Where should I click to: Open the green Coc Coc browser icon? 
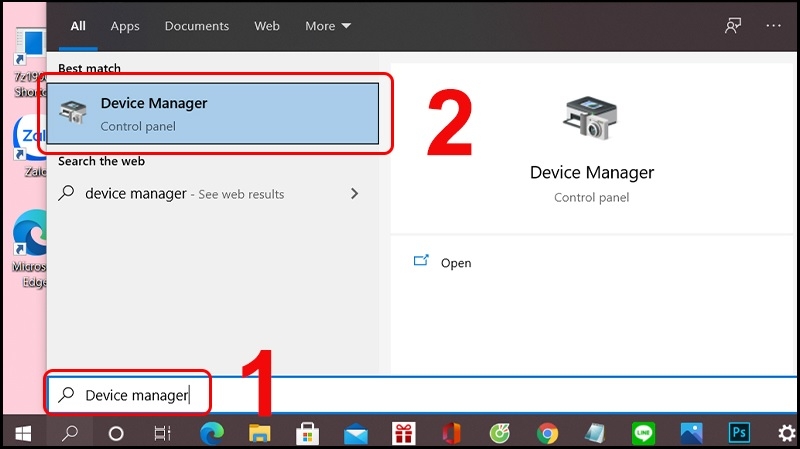coord(499,434)
